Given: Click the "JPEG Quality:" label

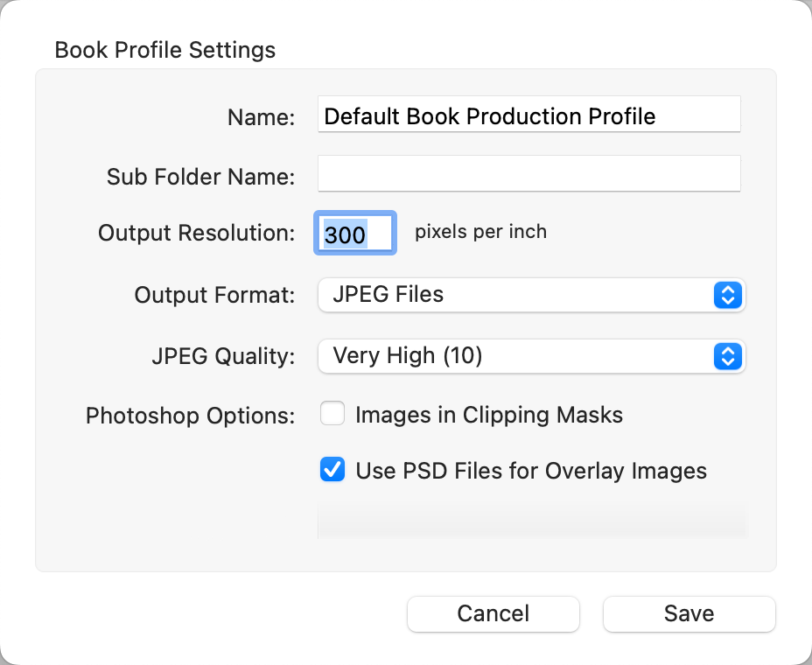Looking at the screenshot, I should point(222,357).
